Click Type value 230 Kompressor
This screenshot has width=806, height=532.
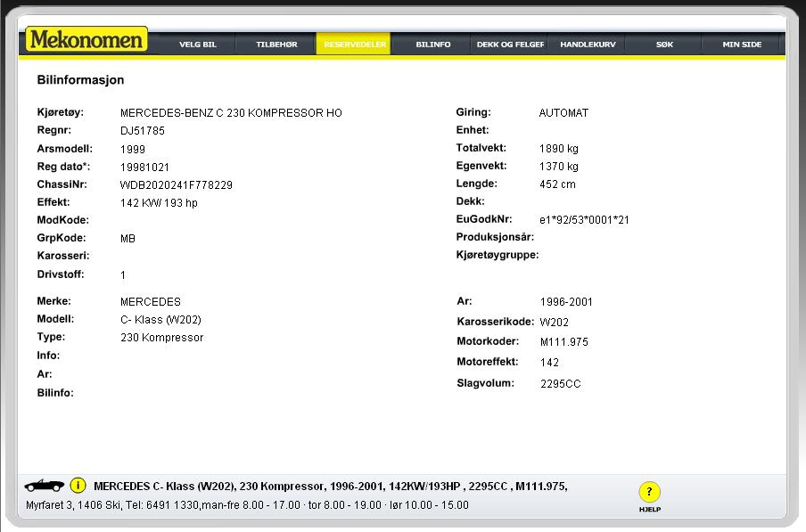[162, 338]
